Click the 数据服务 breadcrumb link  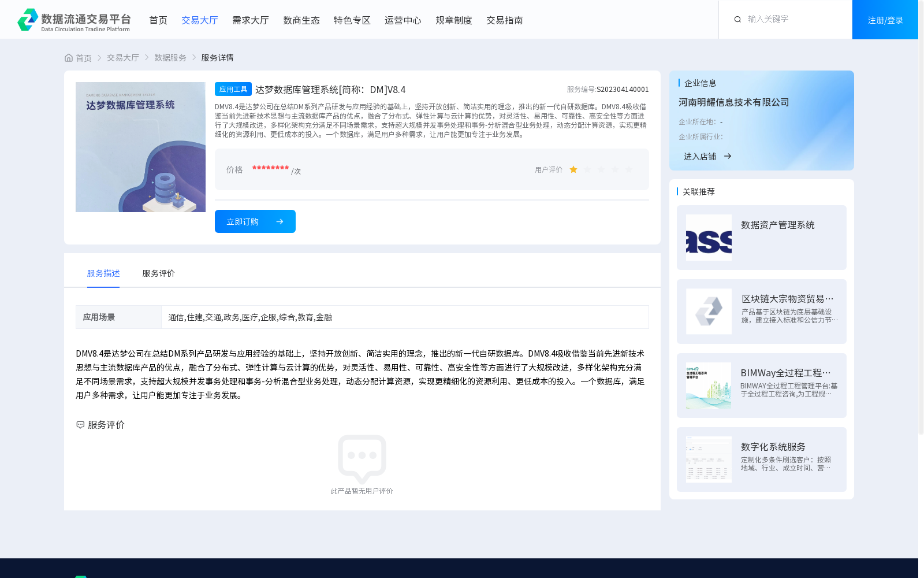pyautogui.click(x=169, y=57)
